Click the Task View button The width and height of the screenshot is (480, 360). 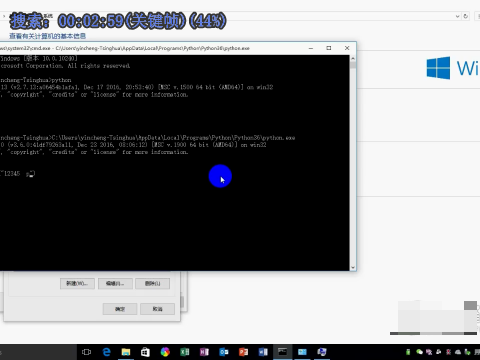pos(86,352)
